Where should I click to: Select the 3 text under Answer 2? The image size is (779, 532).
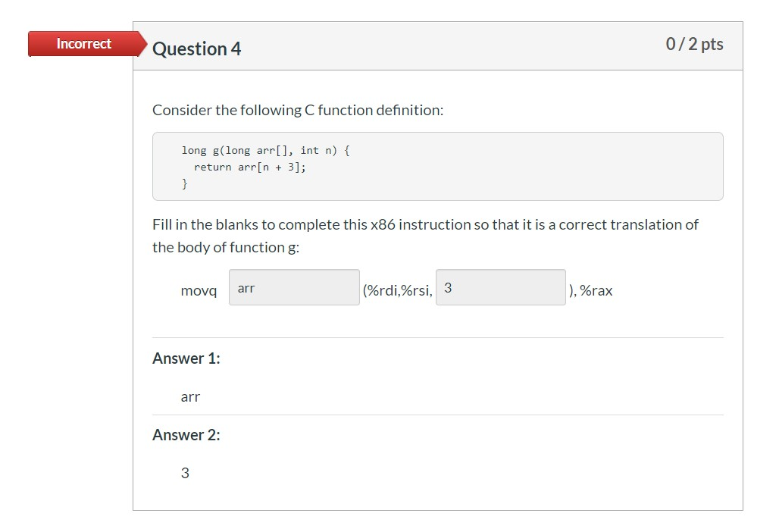coord(184,473)
